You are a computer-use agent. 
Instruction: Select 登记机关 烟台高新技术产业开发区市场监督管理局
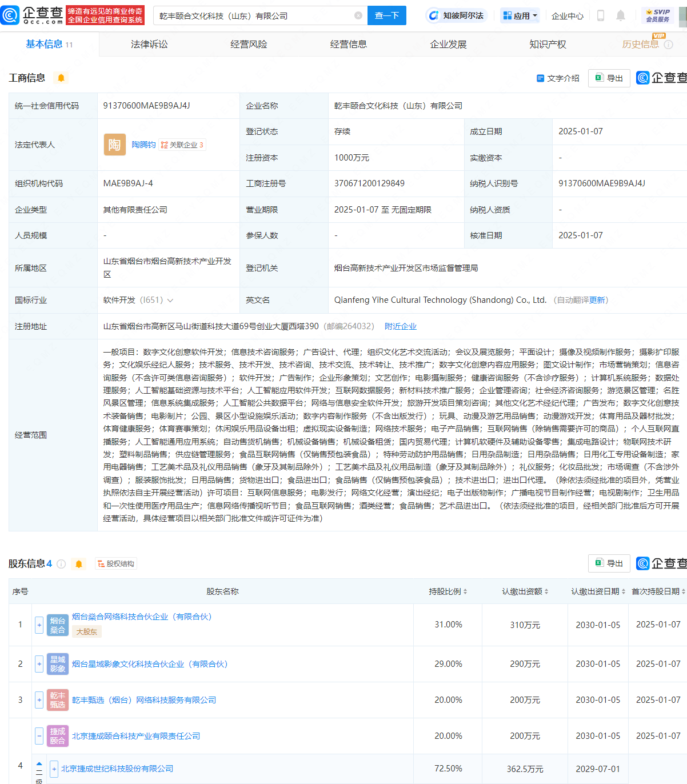(x=406, y=268)
